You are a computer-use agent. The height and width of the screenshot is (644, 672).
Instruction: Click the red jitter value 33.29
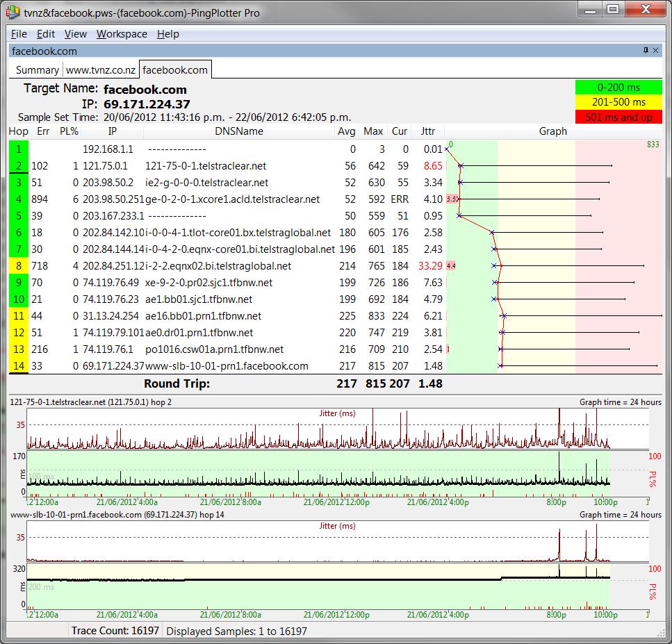(430, 266)
